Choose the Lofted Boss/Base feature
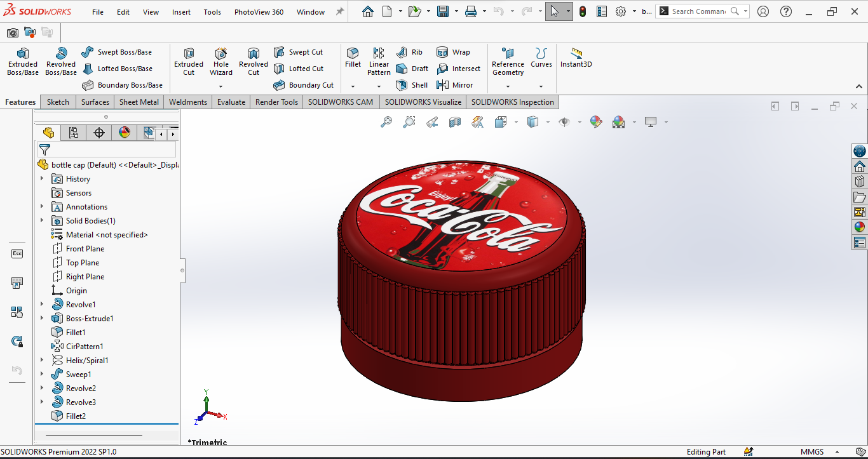The width and height of the screenshot is (868, 459). point(117,69)
